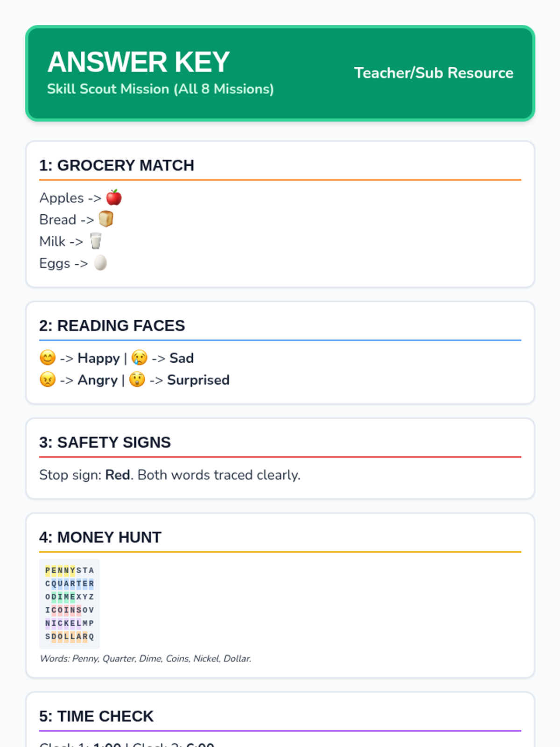Click the Teacher/Sub Resource label

coord(434,73)
